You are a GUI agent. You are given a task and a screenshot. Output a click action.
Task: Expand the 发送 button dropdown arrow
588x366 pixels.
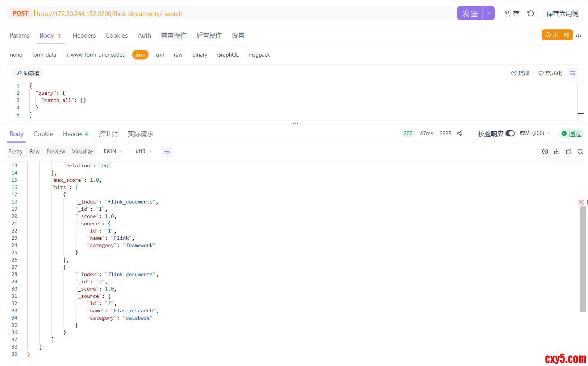pyautogui.click(x=488, y=13)
